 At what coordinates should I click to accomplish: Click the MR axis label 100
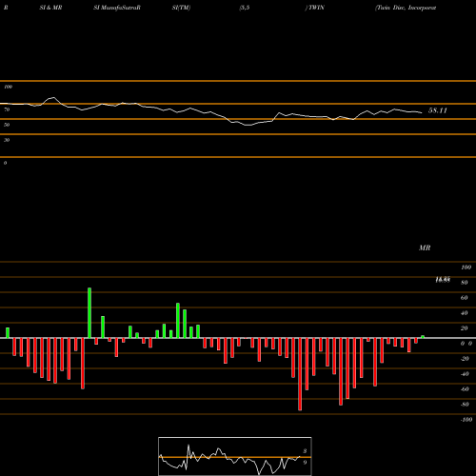[x=466, y=268]
